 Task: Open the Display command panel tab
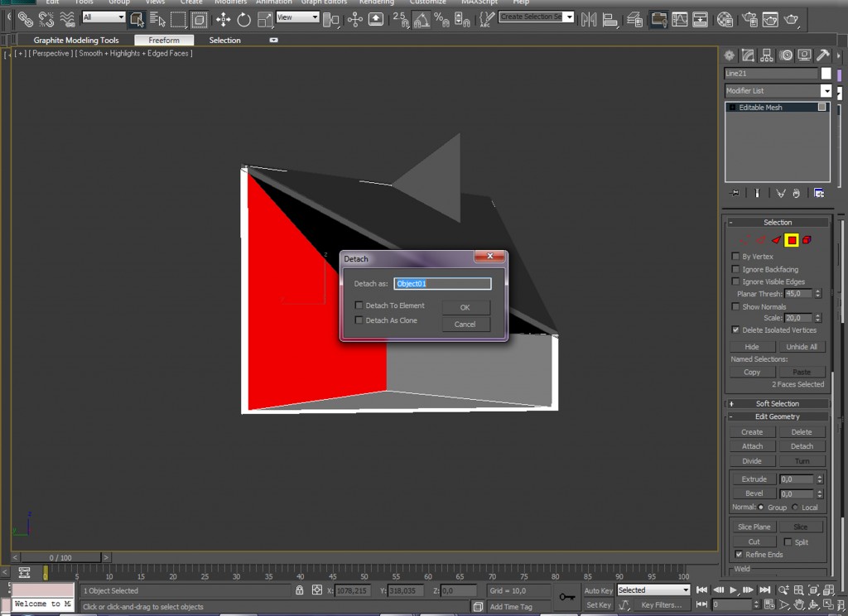804,55
